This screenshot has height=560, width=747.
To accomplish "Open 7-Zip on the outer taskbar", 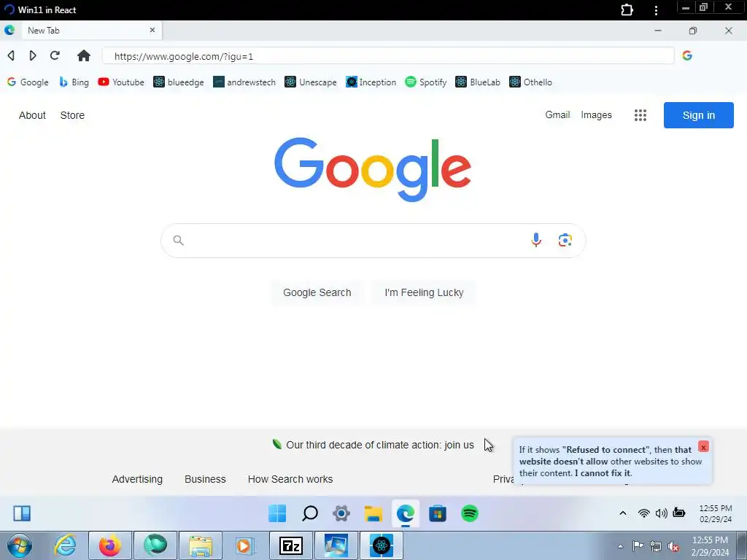I will (x=291, y=545).
